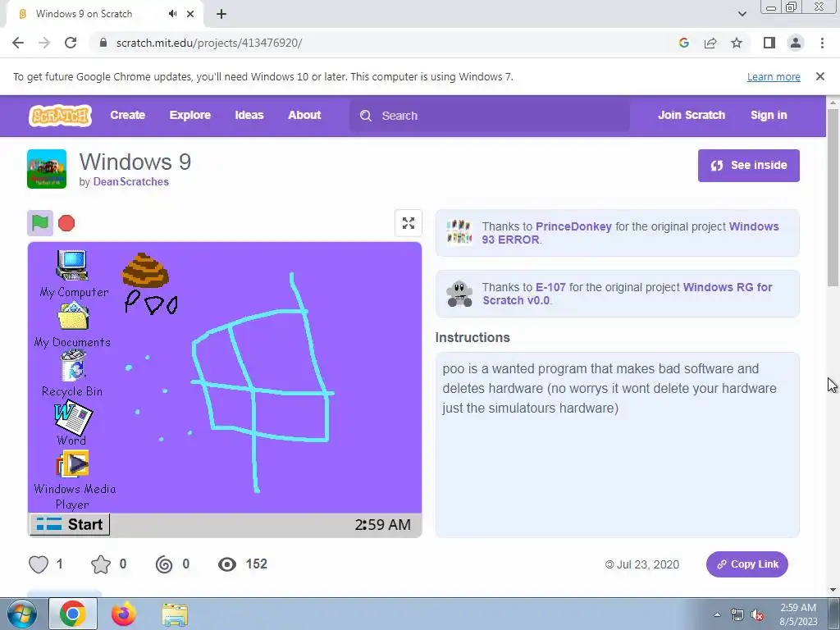The height and width of the screenshot is (630, 840).
Task: Open the Ideas page
Action: click(249, 115)
